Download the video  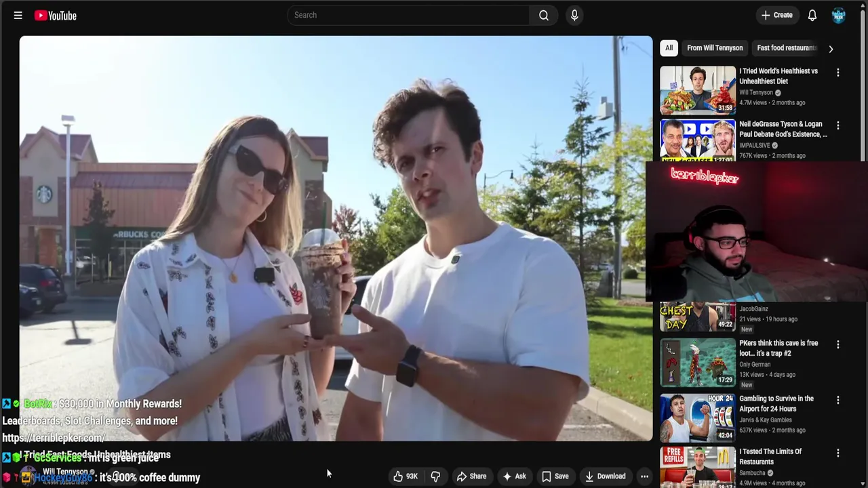point(605,476)
